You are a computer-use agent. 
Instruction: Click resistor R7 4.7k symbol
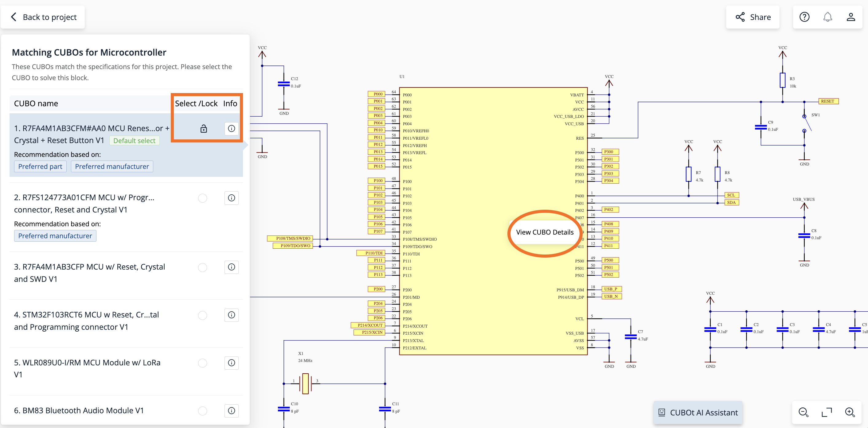point(688,174)
